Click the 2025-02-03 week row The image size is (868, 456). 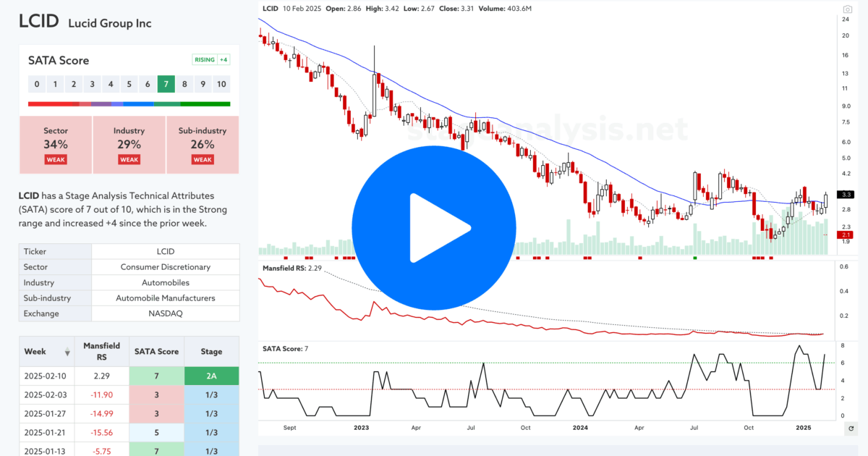click(x=129, y=394)
